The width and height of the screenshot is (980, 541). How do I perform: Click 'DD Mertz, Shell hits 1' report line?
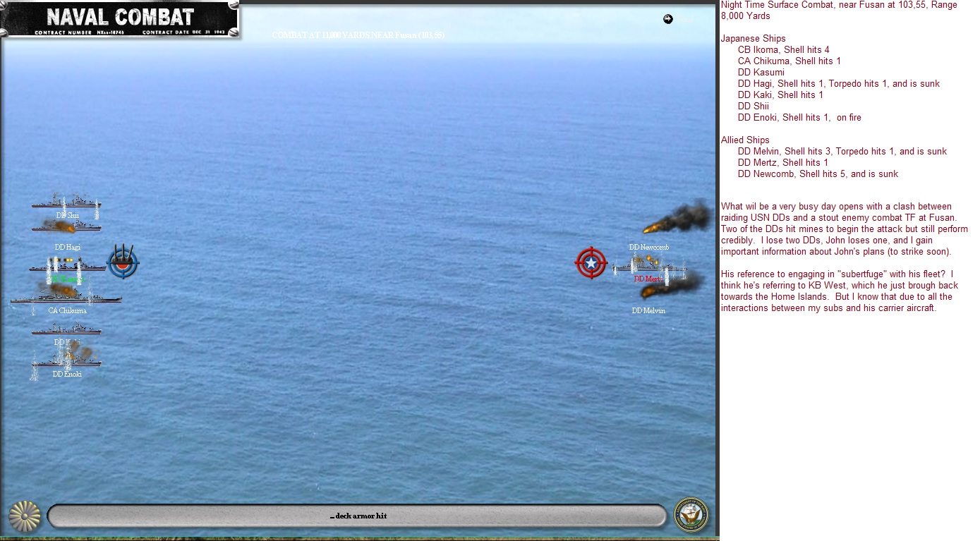tap(783, 163)
